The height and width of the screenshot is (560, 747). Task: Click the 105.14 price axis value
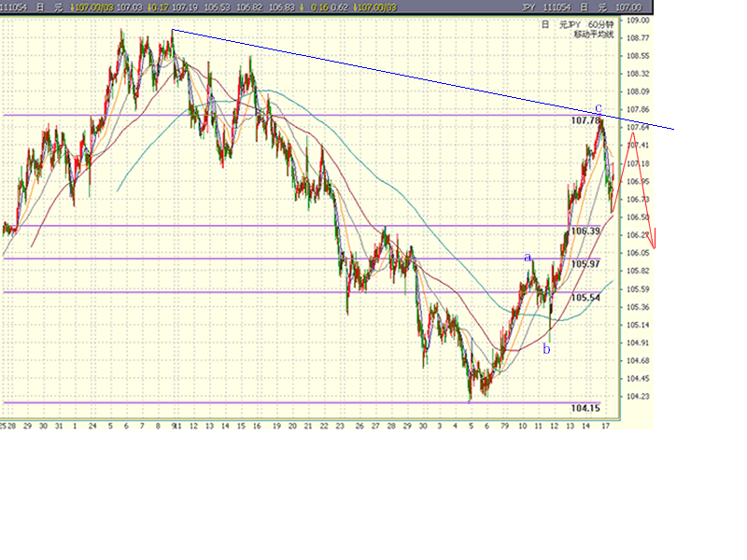638,325
